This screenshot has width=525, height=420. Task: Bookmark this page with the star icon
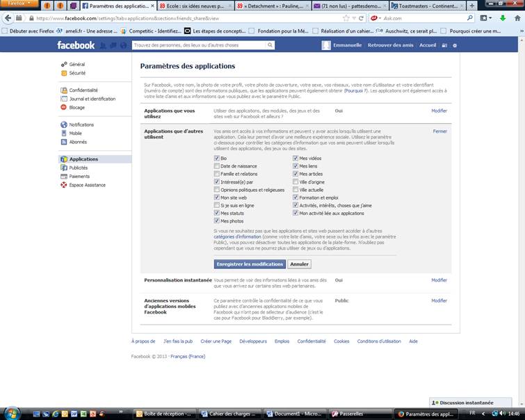[346, 18]
